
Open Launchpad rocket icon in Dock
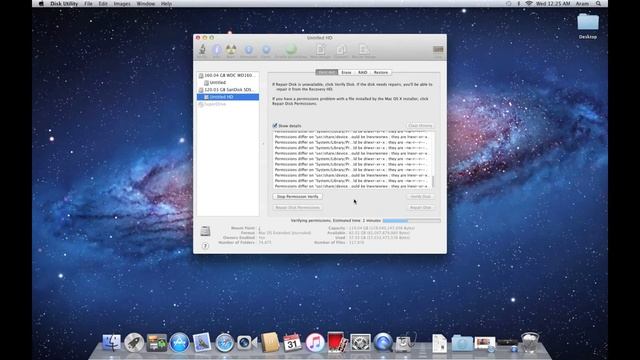pos(134,342)
